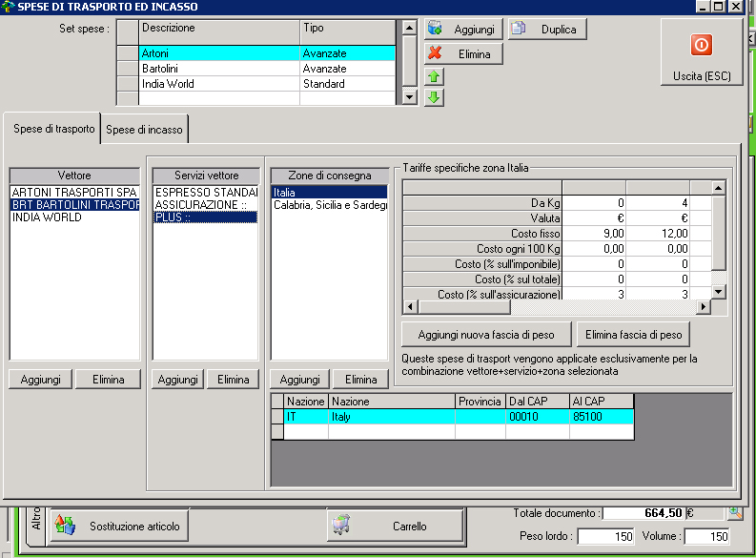Move the selected set down with green arrow
756x558 pixels.
pos(435,97)
